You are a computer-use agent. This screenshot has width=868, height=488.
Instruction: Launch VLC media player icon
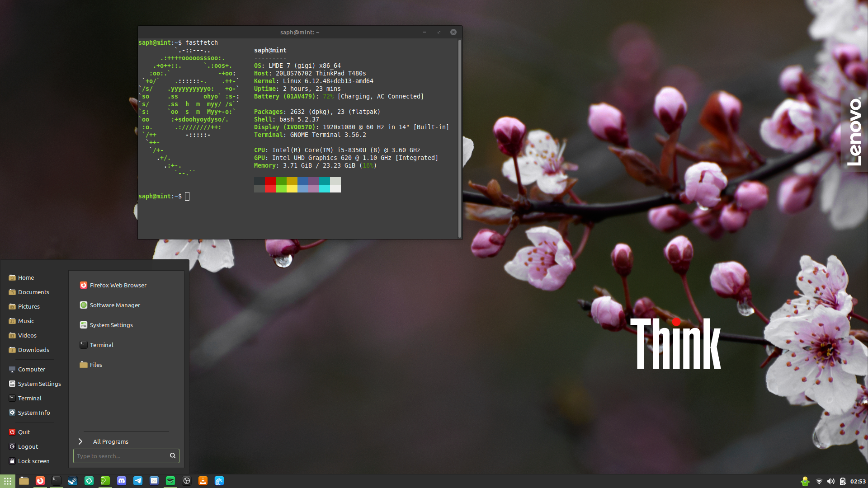[203, 481]
